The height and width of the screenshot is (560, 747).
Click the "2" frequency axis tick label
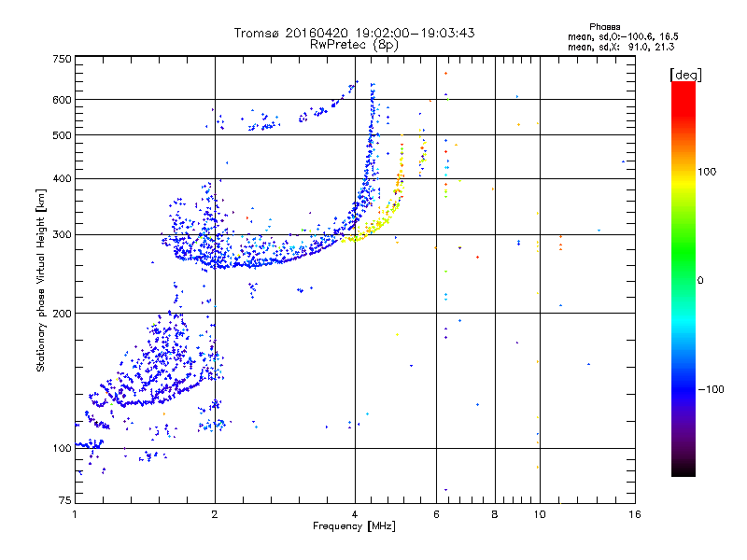pos(215,514)
